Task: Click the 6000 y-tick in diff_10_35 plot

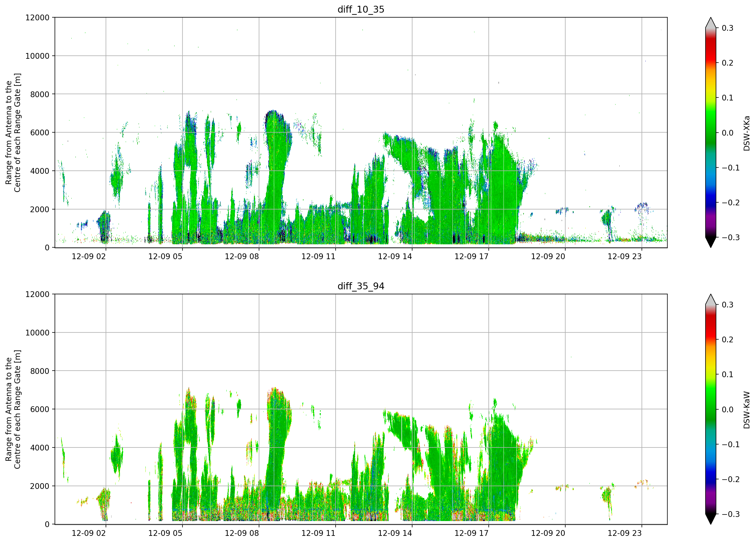Action: [40, 132]
